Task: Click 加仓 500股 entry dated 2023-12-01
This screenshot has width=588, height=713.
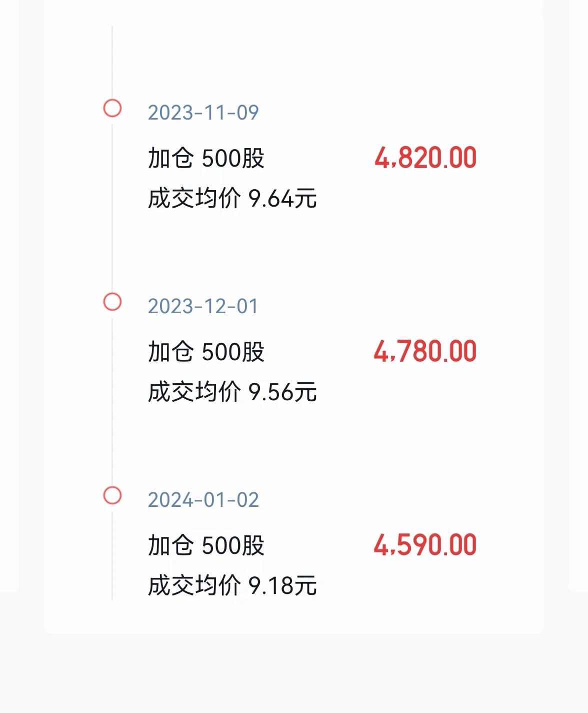Action: tap(206, 352)
